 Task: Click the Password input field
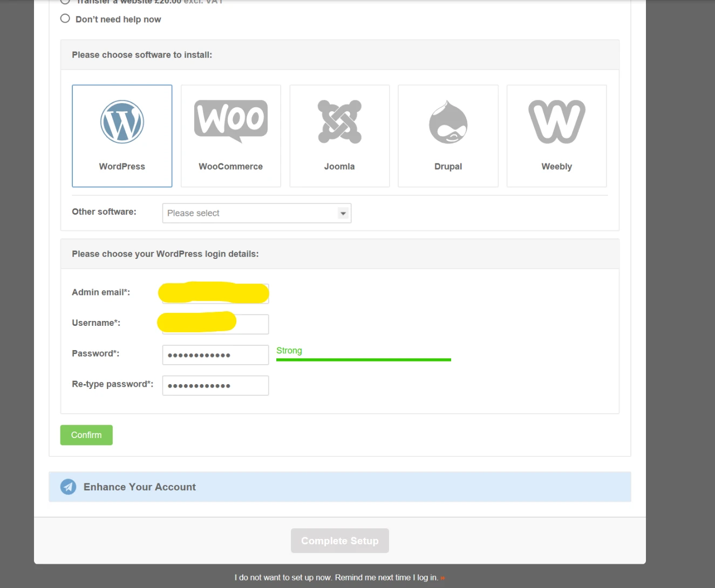click(215, 355)
